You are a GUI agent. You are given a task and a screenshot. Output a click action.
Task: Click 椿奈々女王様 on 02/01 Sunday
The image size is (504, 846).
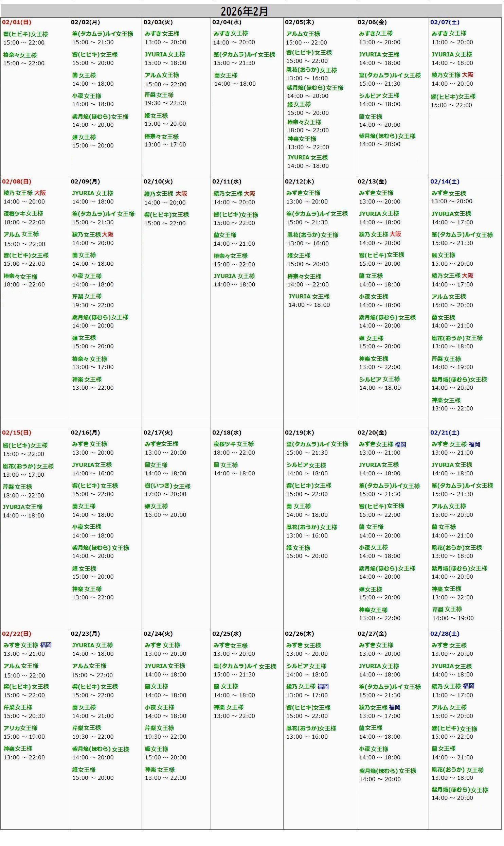pos(20,55)
